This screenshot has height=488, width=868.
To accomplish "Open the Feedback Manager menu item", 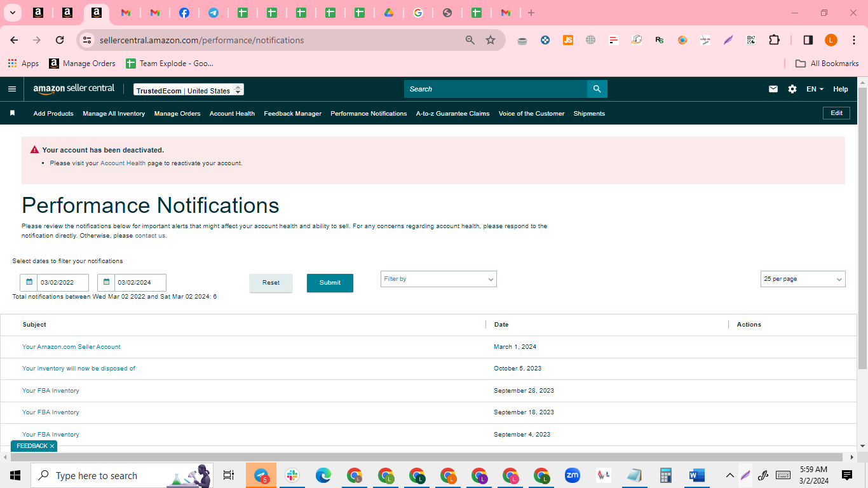I will tap(292, 114).
